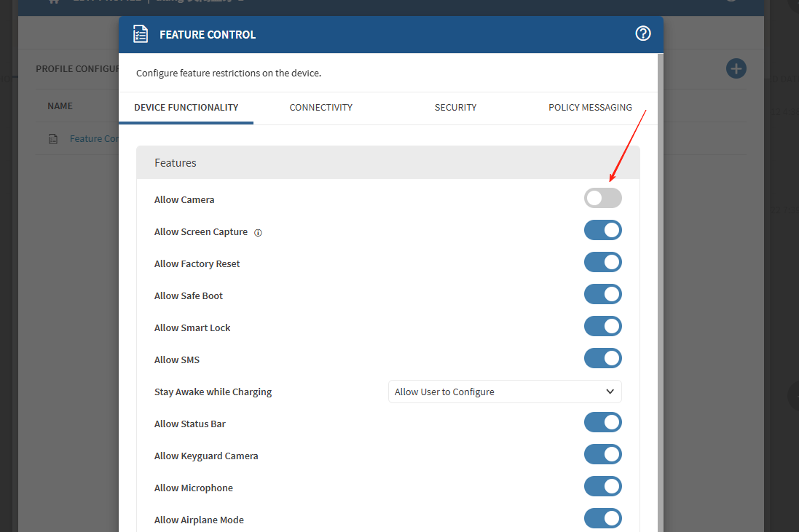Select the Policy Messaging tab

pyautogui.click(x=590, y=107)
